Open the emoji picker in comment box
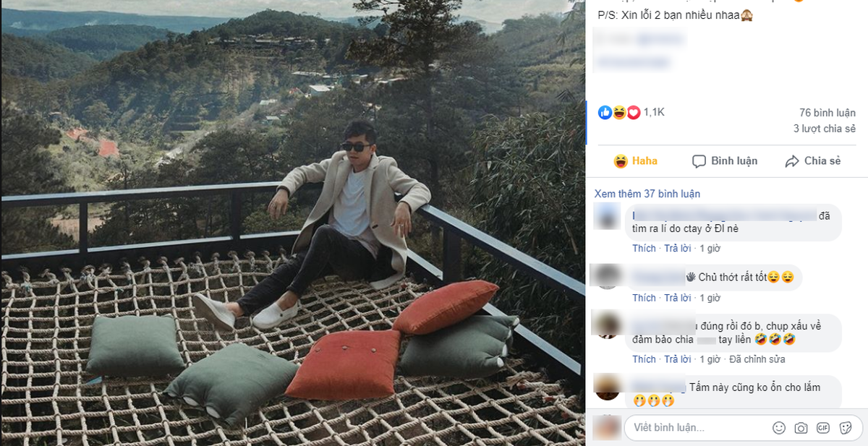The height and width of the screenshot is (446, 868). pyautogui.click(x=779, y=428)
